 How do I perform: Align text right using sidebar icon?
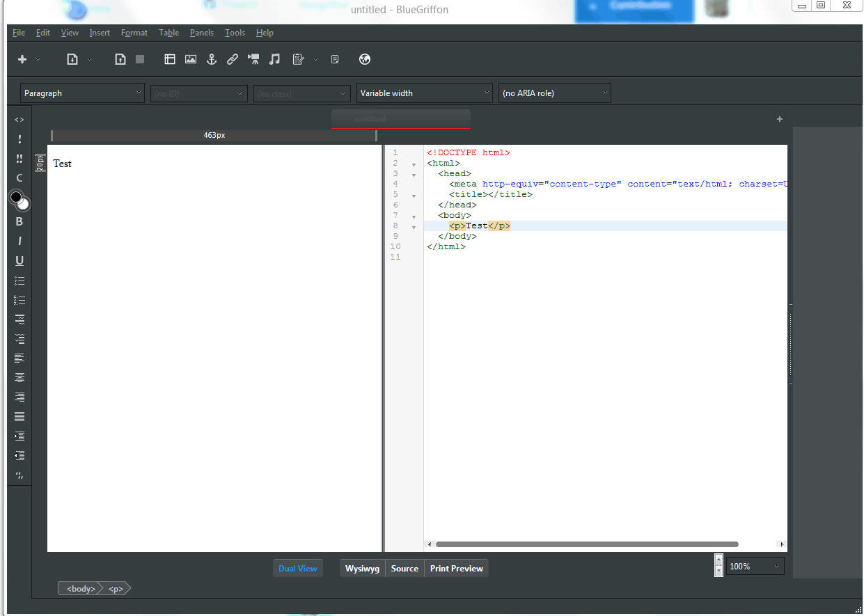click(19, 397)
